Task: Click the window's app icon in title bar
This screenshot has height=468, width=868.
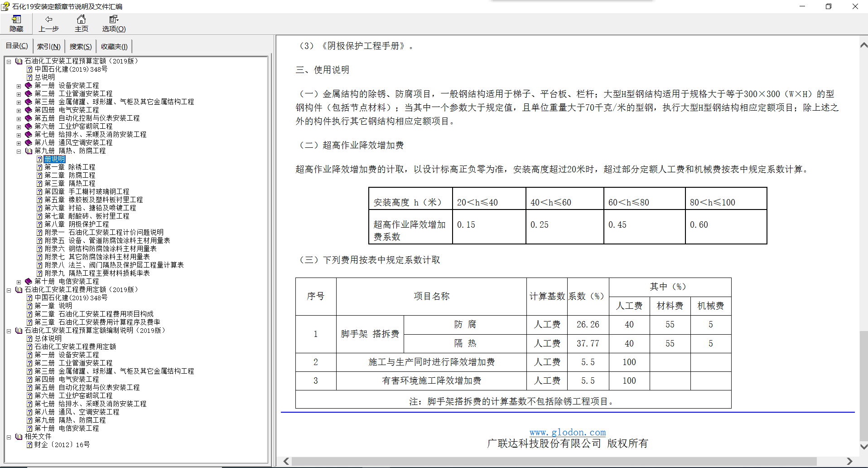Action: tap(5, 6)
